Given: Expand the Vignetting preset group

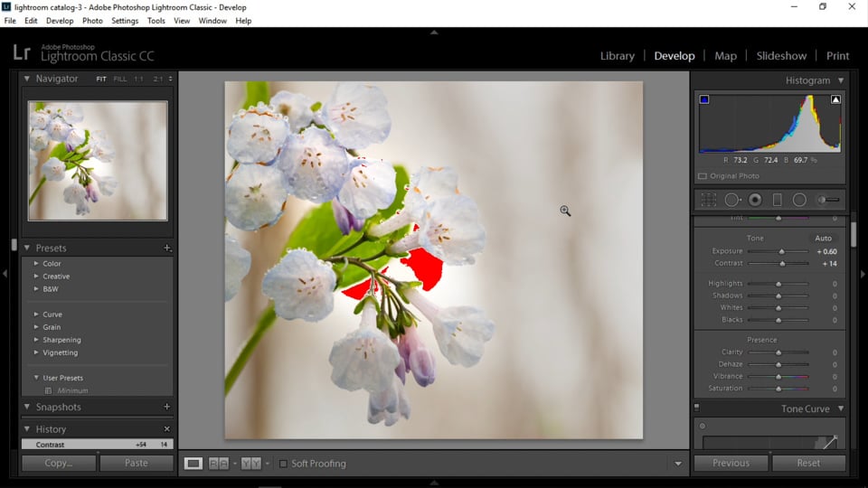Looking at the screenshot, I should click(x=36, y=352).
